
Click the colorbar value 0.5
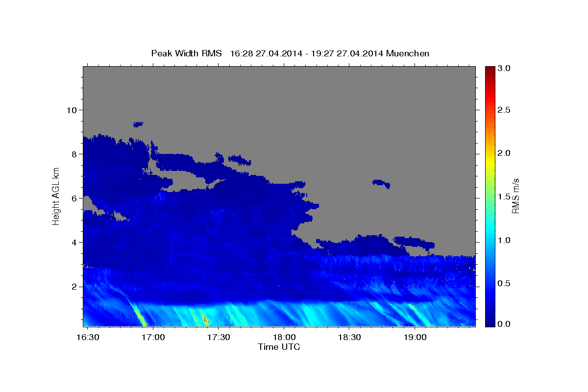(503, 283)
